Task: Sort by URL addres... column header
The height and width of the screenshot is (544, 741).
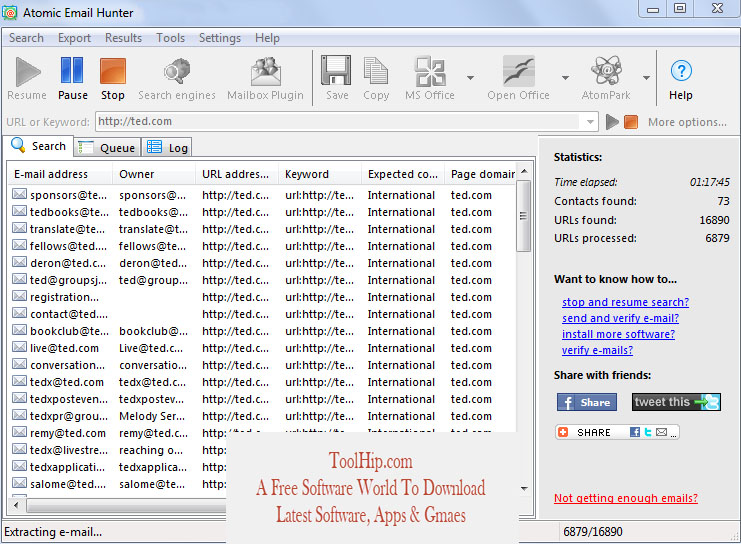Action: point(237,174)
